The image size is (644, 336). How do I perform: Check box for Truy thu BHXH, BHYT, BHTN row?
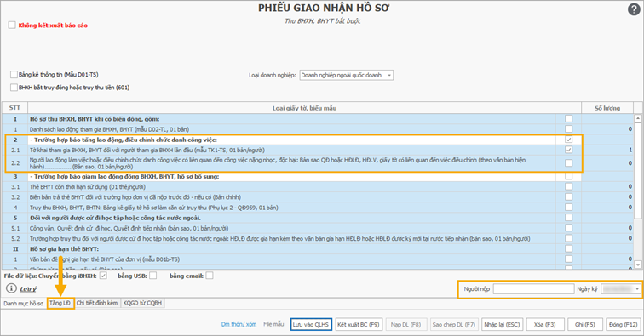568,208
